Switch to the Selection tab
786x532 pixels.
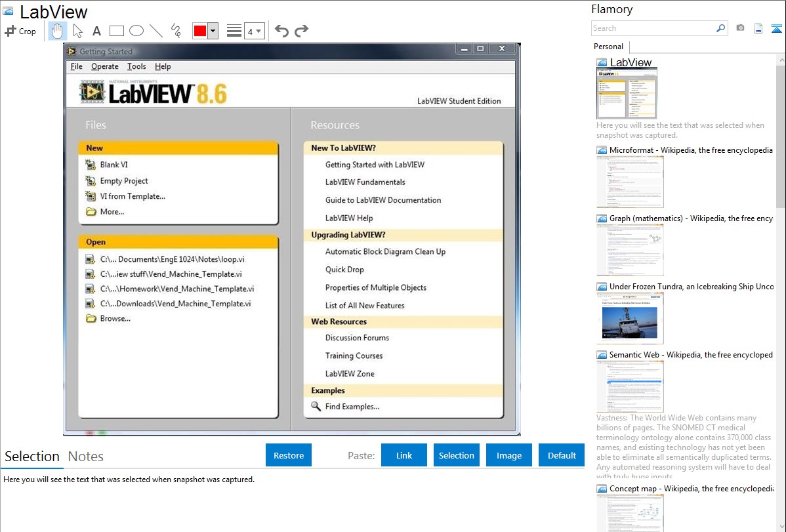pos(32,457)
